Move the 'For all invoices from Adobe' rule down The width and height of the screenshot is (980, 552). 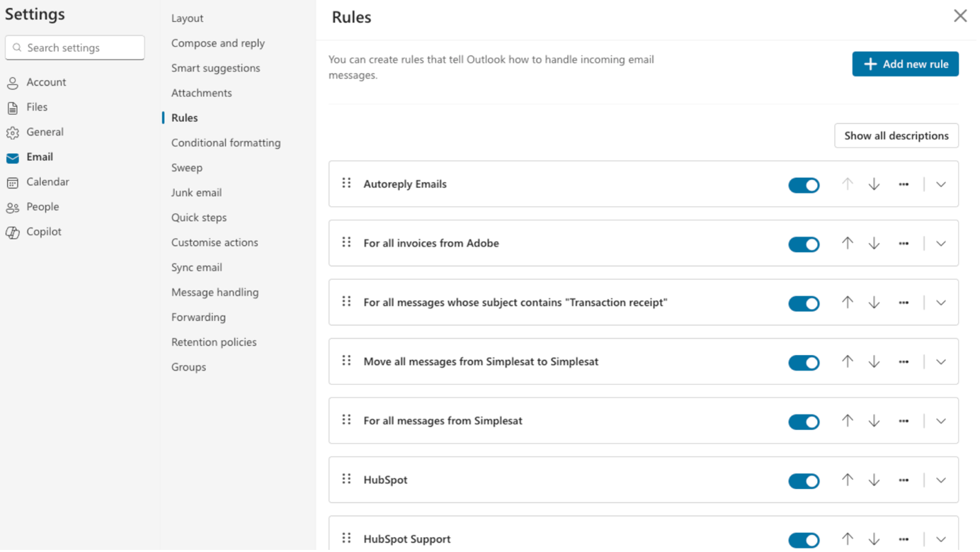pyautogui.click(x=874, y=243)
